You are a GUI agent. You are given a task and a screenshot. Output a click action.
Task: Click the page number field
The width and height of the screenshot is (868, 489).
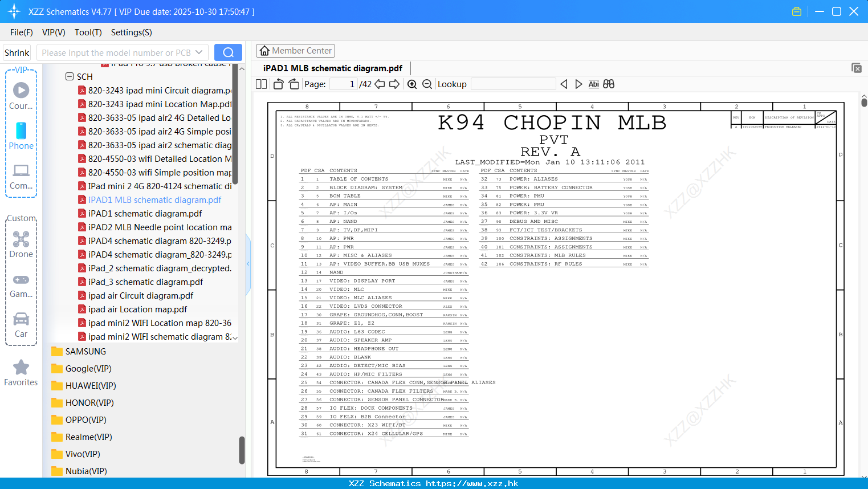point(343,84)
